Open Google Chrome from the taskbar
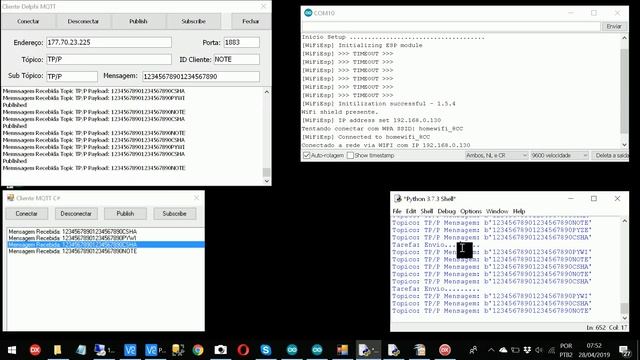 [x=198, y=350]
